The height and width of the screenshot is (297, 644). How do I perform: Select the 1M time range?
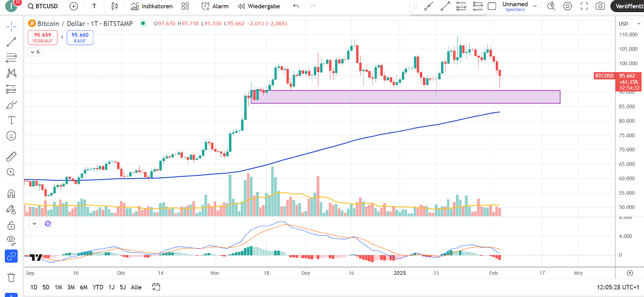(58, 287)
